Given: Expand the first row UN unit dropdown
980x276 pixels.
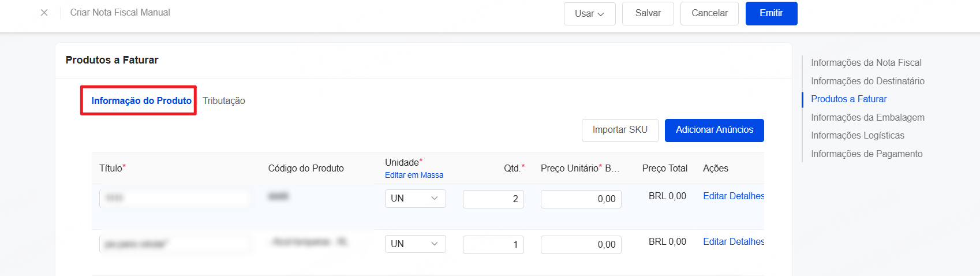Looking at the screenshot, I should click(x=416, y=199).
